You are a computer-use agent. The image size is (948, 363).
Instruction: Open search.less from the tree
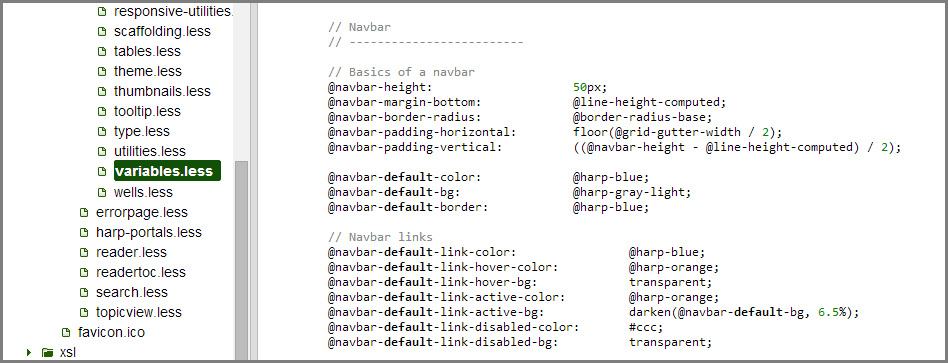(x=132, y=292)
